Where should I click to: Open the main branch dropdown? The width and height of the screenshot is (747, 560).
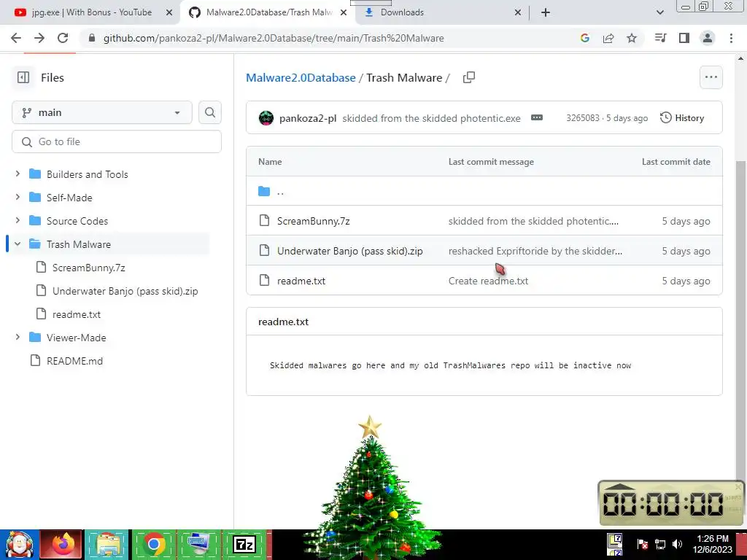coord(102,112)
